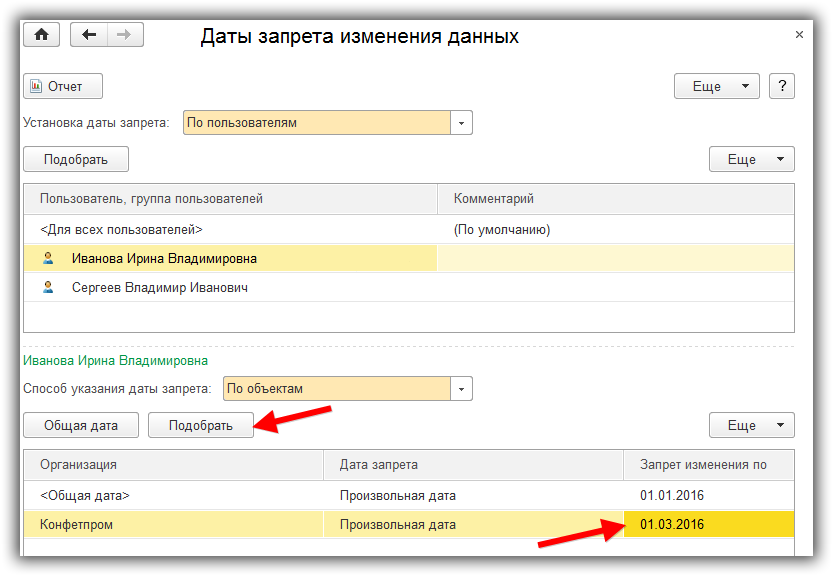Go back with the left arrow

(89, 35)
